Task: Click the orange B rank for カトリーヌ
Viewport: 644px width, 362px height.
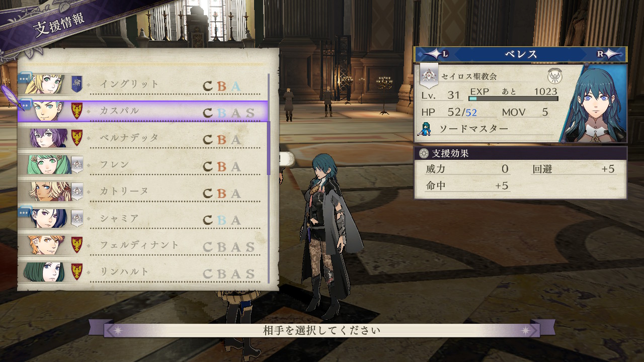Action: pyautogui.click(x=222, y=193)
